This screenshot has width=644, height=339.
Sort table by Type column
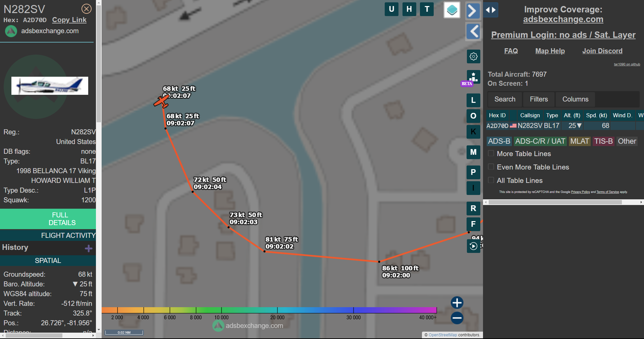[552, 115]
